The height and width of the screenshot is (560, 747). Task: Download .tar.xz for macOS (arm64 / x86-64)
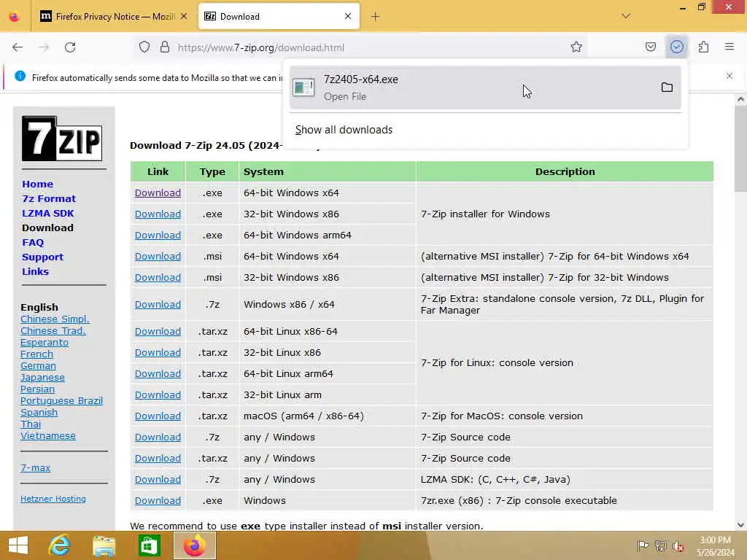point(158,416)
